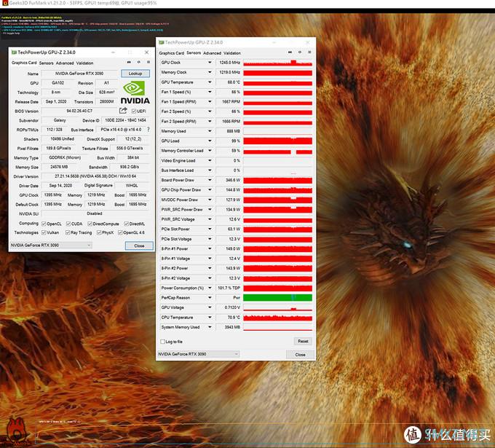Click the screenshot camera icon in the Sensors window

tap(290, 52)
